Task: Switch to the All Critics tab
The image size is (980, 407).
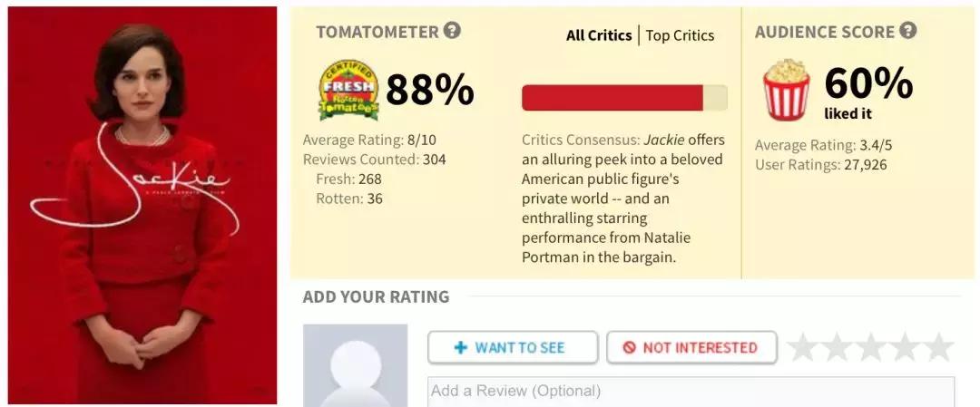Action: (598, 35)
